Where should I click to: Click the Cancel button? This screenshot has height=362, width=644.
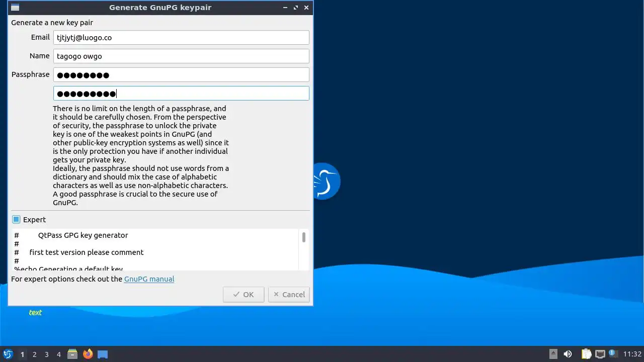coord(289,295)
